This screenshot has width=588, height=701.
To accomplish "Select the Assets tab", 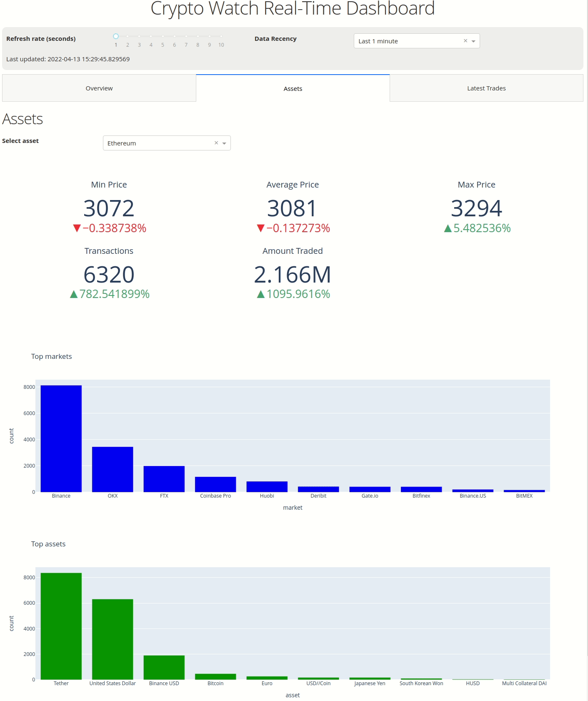I will 293,88.
